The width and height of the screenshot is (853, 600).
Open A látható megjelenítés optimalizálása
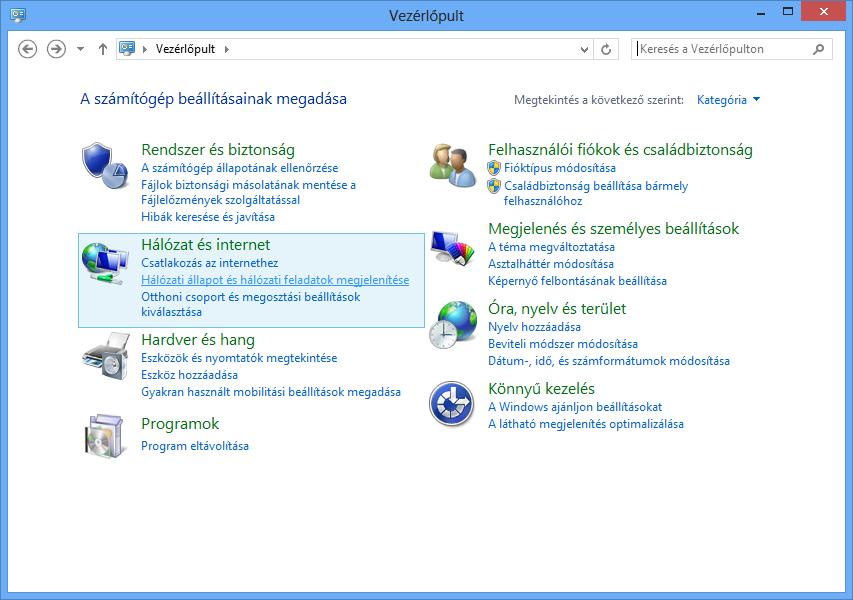point(586,424)
